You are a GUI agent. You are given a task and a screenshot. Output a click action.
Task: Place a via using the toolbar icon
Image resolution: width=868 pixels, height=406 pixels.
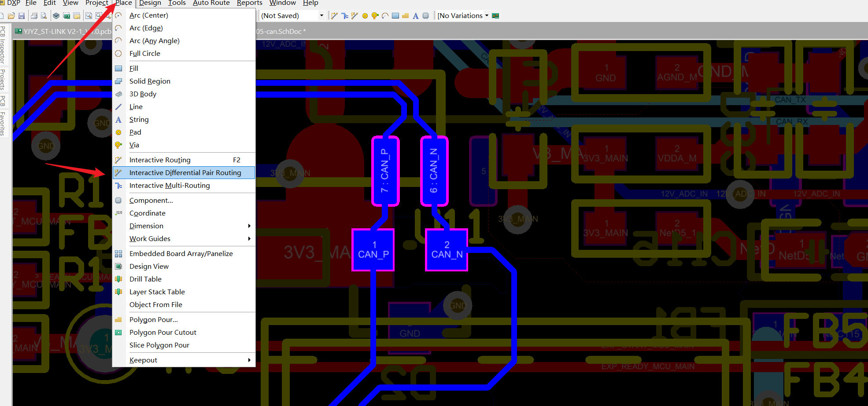[375, 16]
